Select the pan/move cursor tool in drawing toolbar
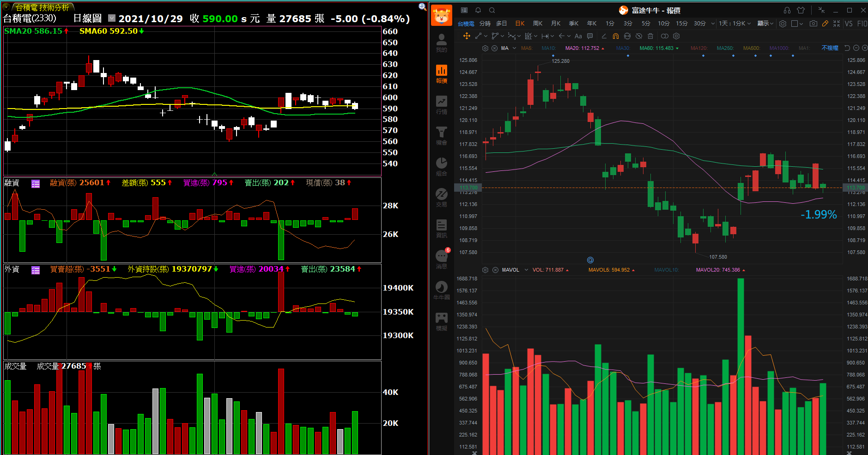This screenshot has height=455, width=868. (x=467, y=36)
